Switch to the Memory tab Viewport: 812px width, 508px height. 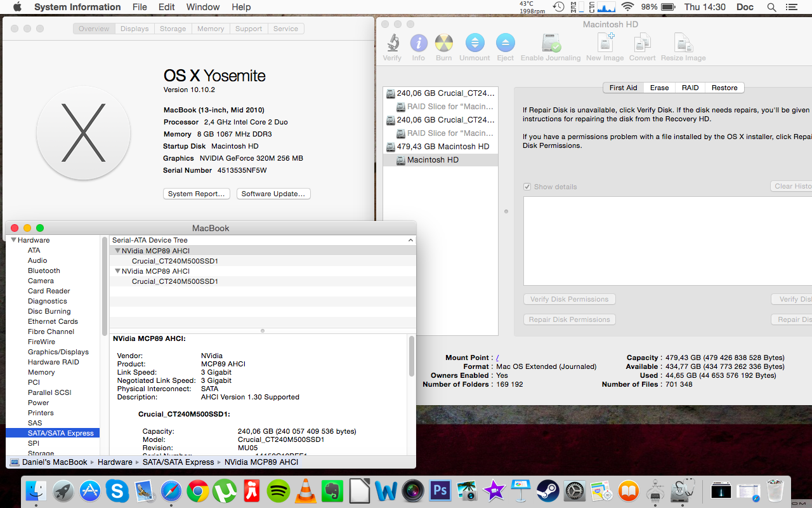[211, 29]
